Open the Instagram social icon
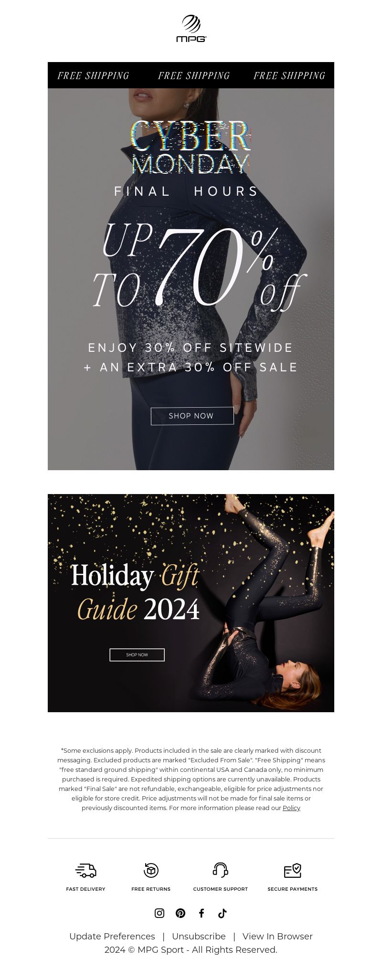 [159, 913]
